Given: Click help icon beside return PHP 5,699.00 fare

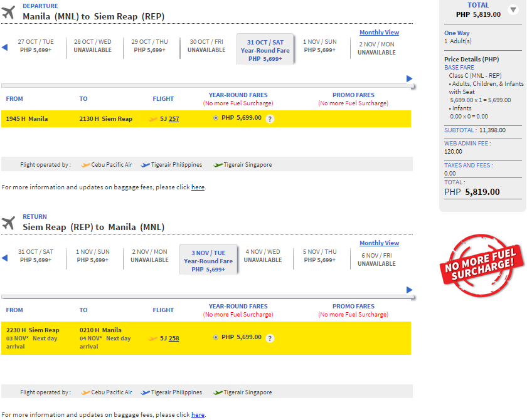Looking at the screenshot, I should pyautogui.click(x=270, y=338).
